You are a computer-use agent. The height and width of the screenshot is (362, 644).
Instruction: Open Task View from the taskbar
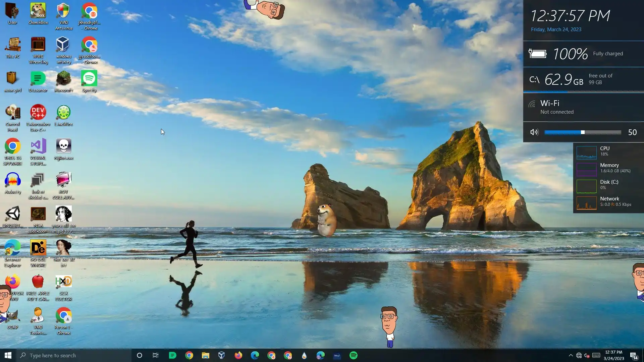point(156,355)
